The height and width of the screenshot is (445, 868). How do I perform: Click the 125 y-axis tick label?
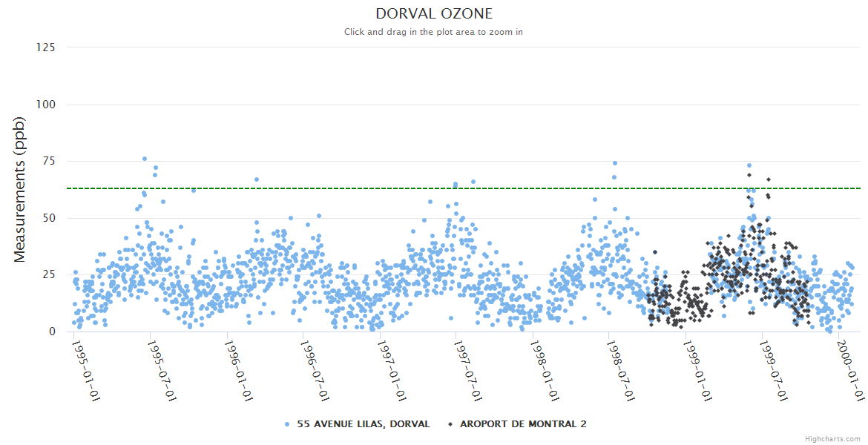click(46, 47)
